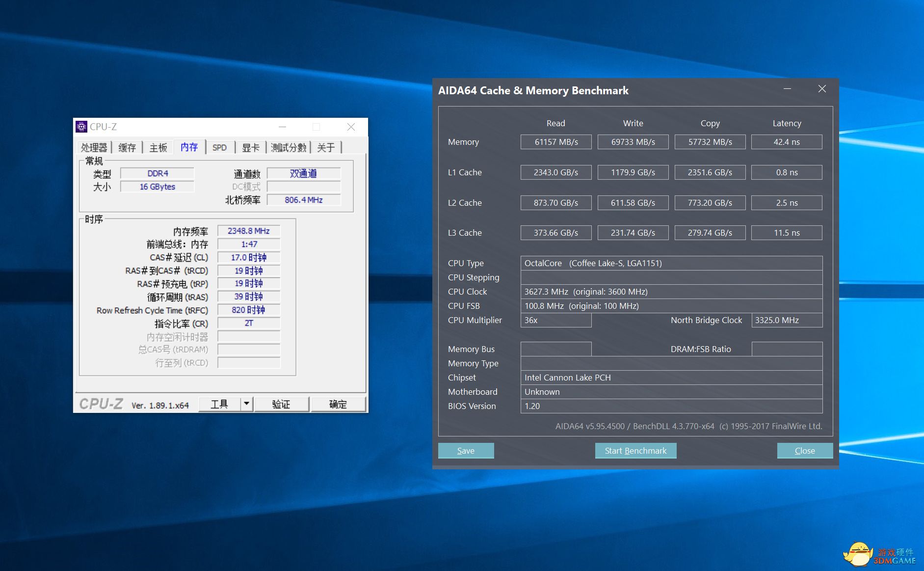Image resolution: width=924 pixels, height=571 pixels.
Task: Click the 1:47 FSB:memory ratio value
Action: (249, 244)
